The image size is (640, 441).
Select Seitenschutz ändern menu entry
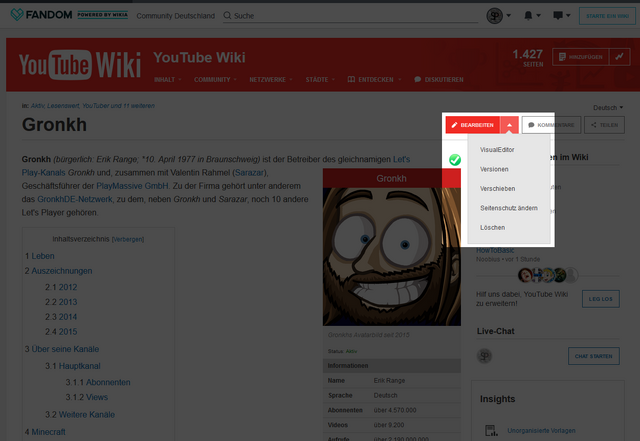509,208
